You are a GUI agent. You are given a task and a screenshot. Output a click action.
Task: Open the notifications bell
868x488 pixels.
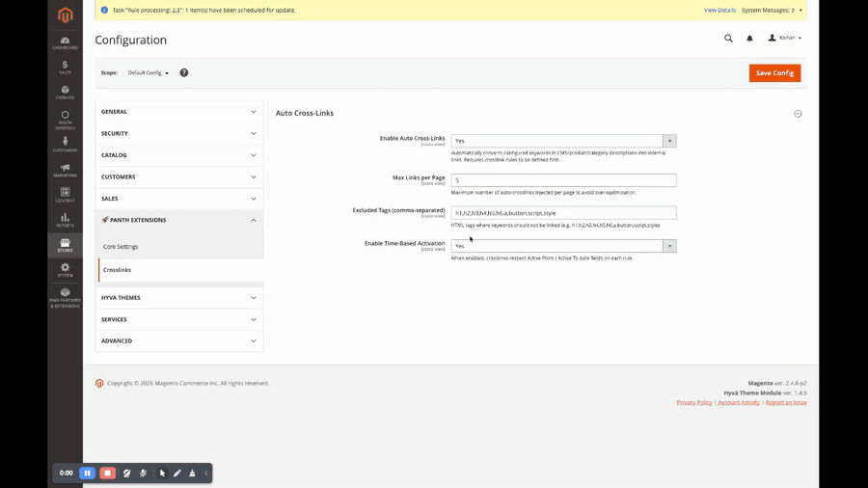(749, 39)
